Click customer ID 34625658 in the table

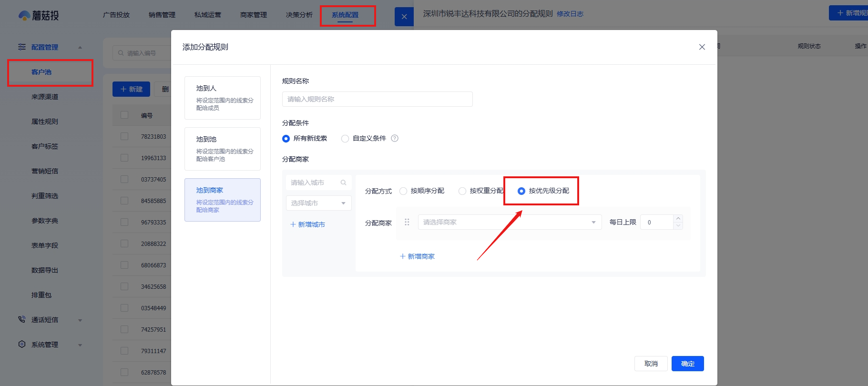[x=153, y=287]
